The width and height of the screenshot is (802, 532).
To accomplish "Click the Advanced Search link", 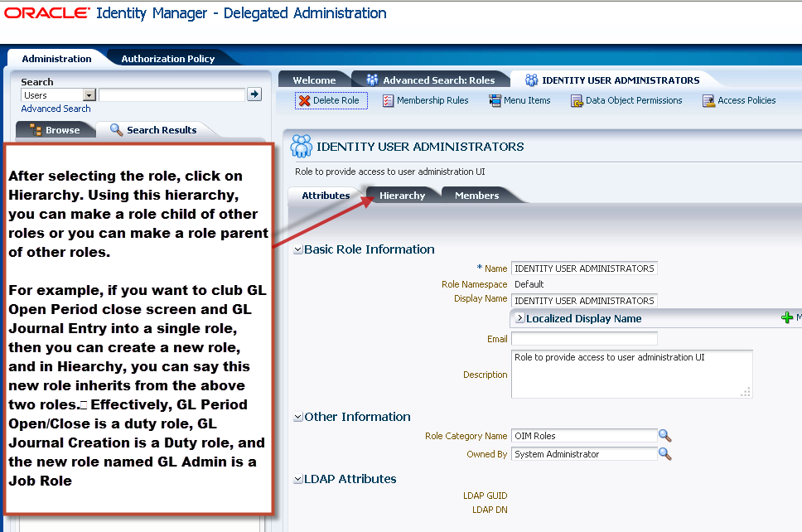I will pos(56,109).
